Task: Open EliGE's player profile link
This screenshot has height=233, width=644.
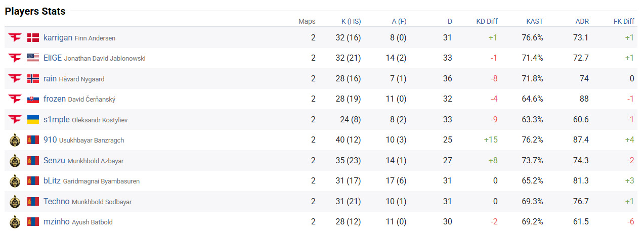Action: pos(53,58)
